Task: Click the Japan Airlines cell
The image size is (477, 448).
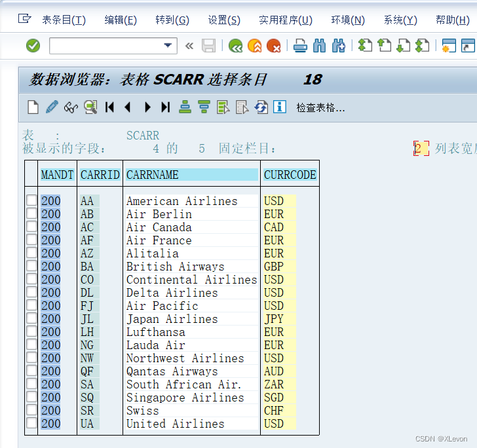Action: pos(192,319)
